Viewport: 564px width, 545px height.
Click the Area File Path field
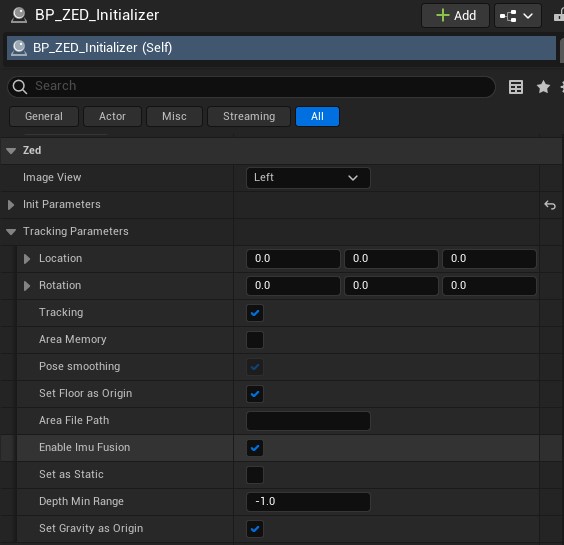click(308, 421)
